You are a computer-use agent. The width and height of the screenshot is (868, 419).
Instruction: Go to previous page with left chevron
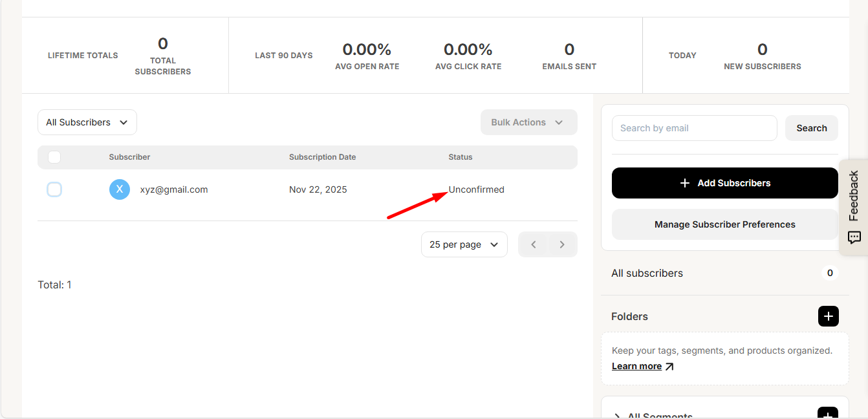pyautogui.click(x=533, y=244)
